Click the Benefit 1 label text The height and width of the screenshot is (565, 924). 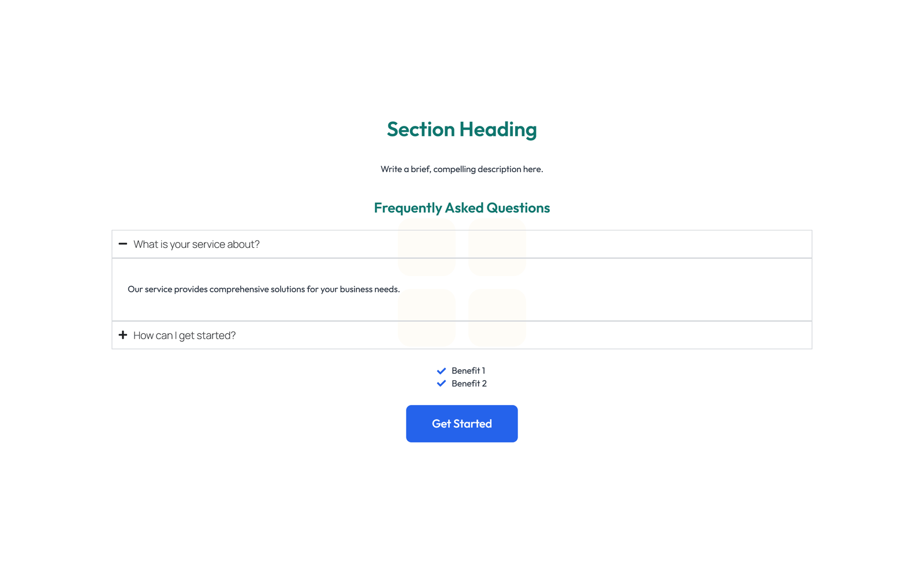pos(468,371)
